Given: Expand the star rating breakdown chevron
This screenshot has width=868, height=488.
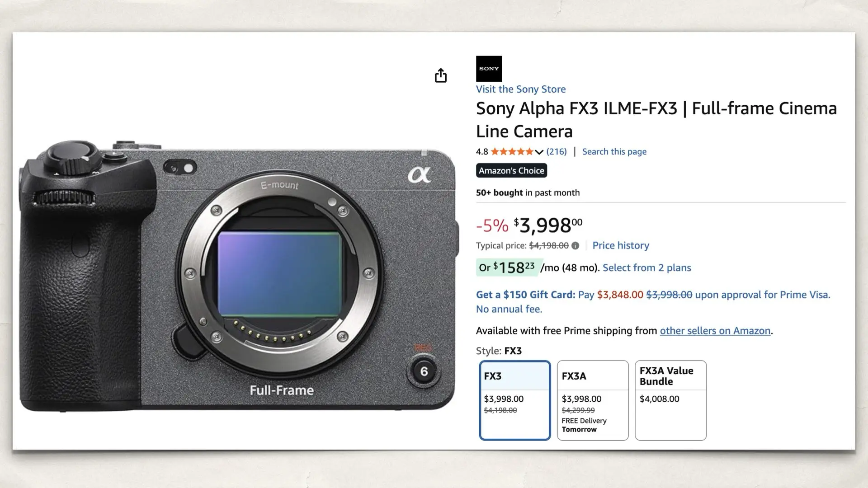Looking at the screenshot, I should point(539,152).
